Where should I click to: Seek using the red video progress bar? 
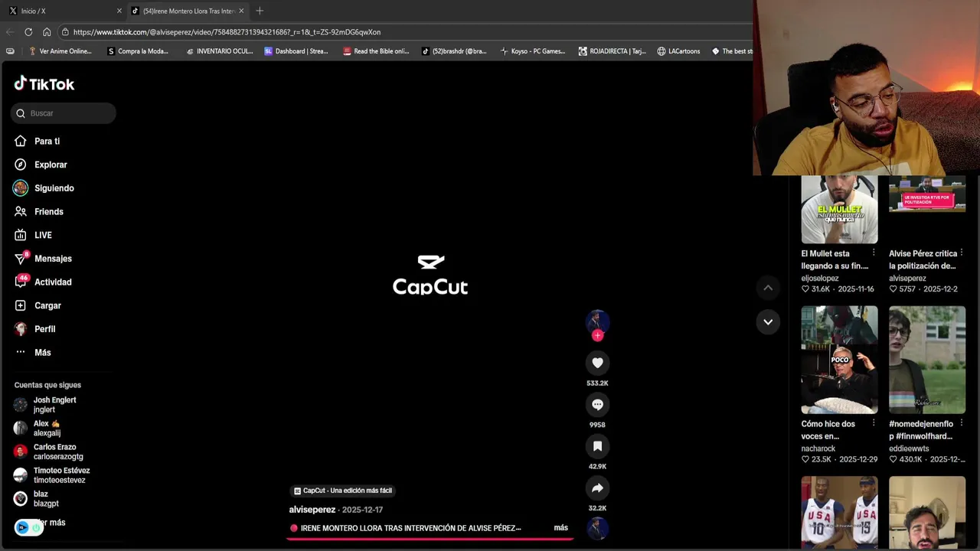(430, 539)
